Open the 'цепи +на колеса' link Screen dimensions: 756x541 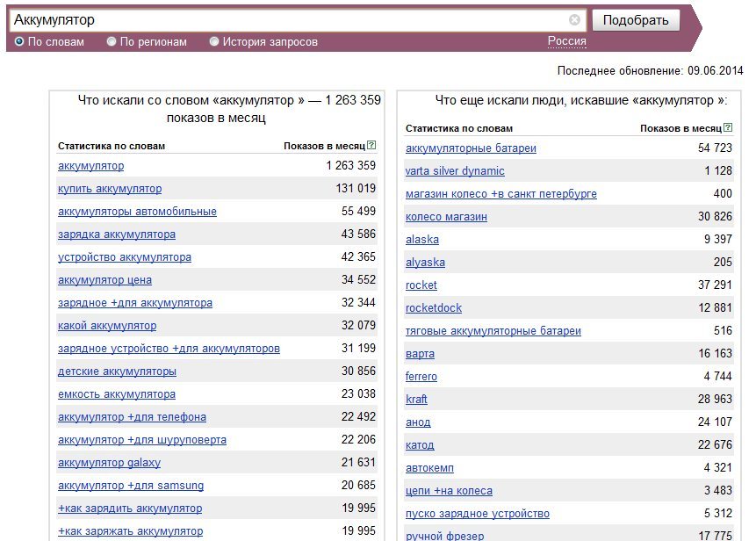(x=449, y=490)
